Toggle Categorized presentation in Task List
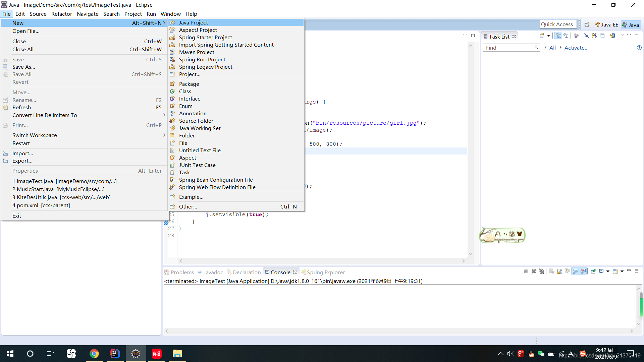The height and width of the screenshot is (362, 644). tap(558, 36)
